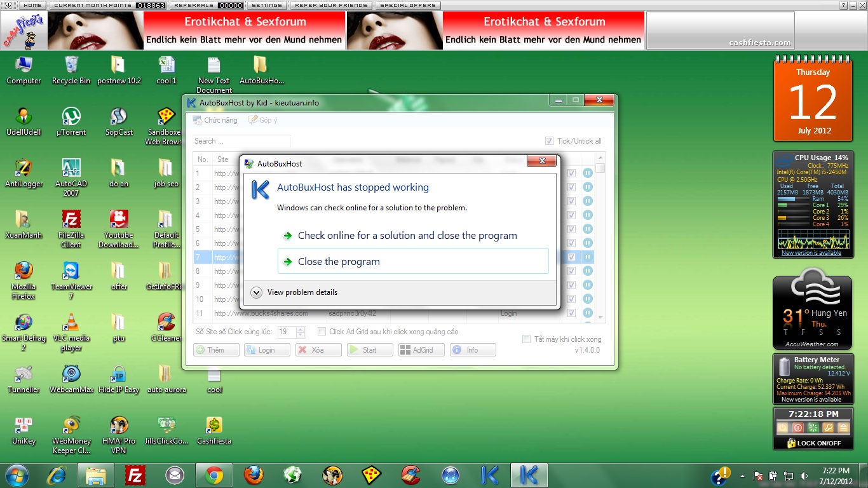Image resolution: width=868 pixels, height=488 pixels.
Task: Toggle the Tick/Untick all checkbox
Action: (549, 141)
